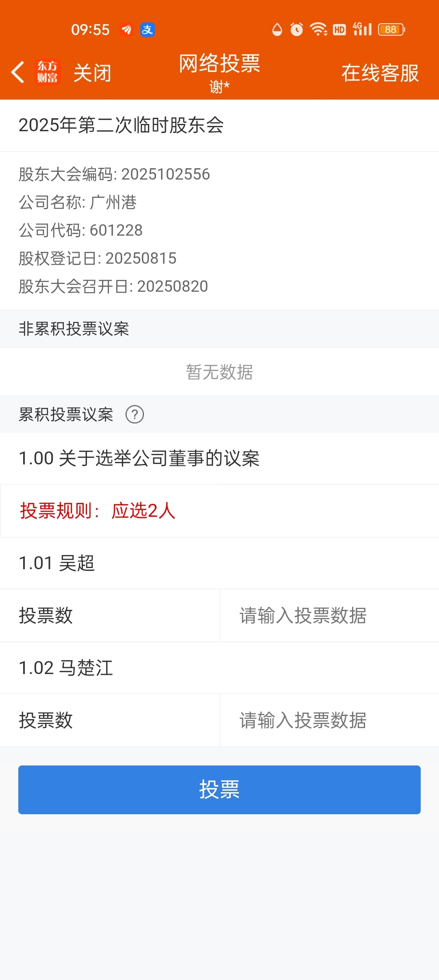439x980 pixels.
Task: Open the 东方财富 logo icon
Action: 47,72
